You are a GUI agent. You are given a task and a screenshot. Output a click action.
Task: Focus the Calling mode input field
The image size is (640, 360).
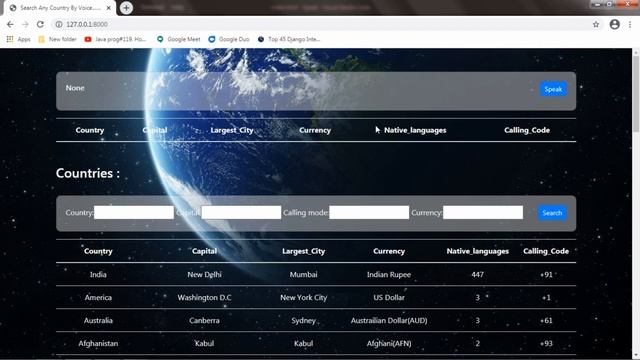[369, 212]
